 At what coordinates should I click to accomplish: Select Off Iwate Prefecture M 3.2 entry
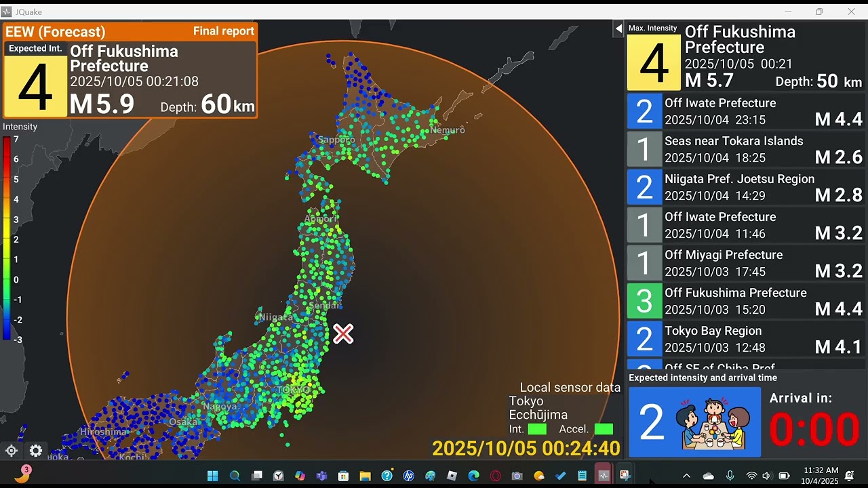(x=745, y=225)
